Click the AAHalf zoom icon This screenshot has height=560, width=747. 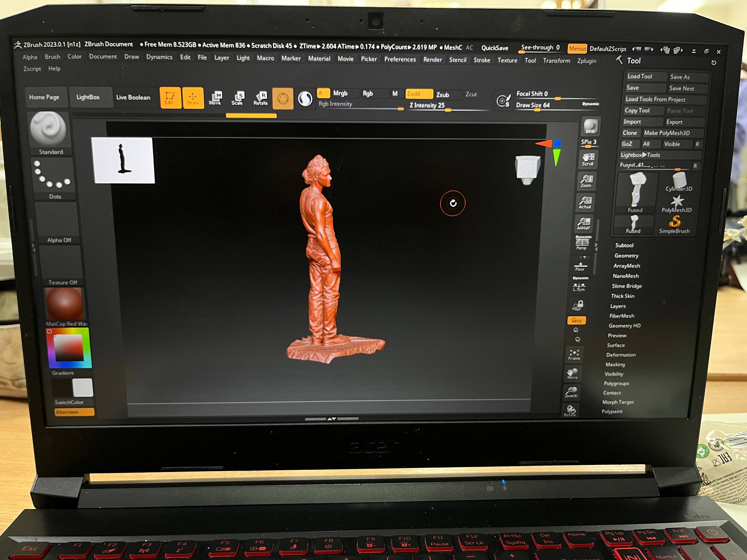pyautogui.click(x=583, y=223)
